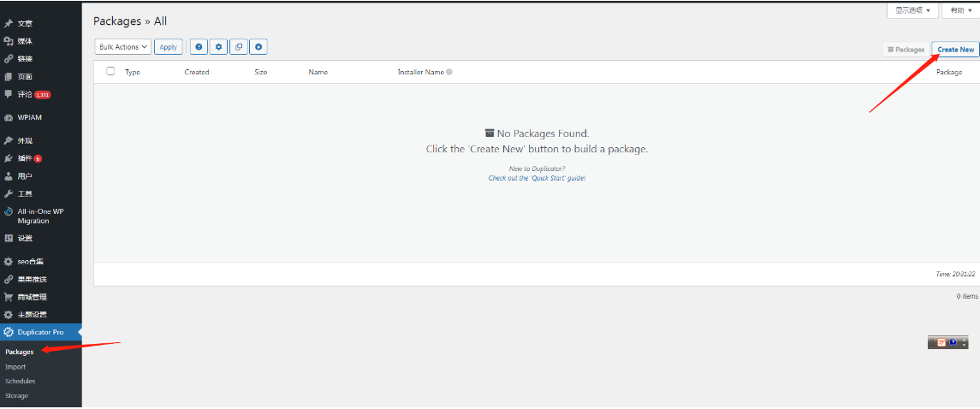Open All-in-One WP Migration menu

[x=39, y=216]
